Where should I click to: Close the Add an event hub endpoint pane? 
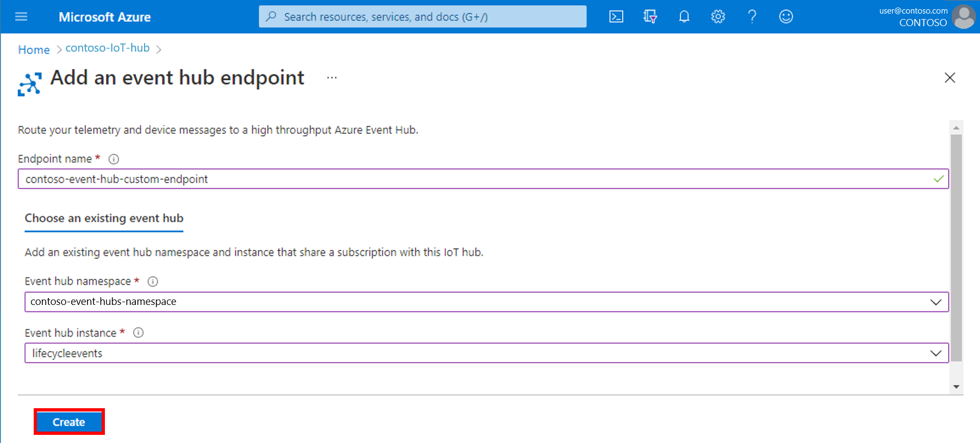tap(950, 78)
